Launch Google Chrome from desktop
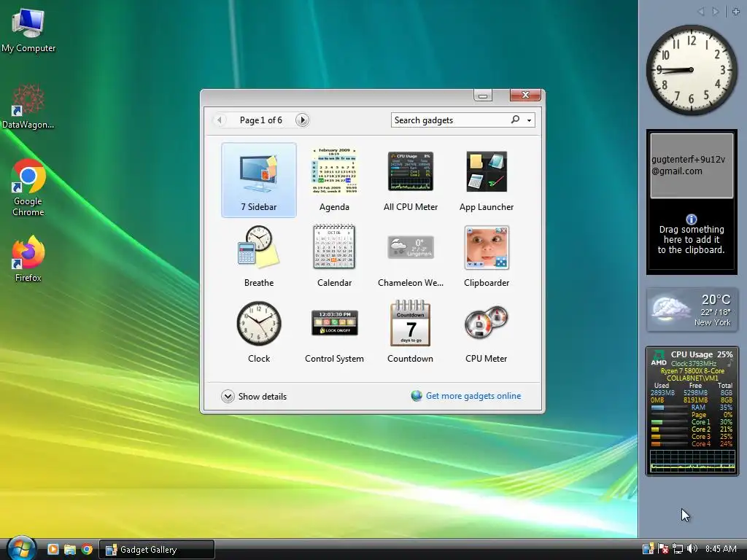The image size is (747, 560). (x=28, y=187)
